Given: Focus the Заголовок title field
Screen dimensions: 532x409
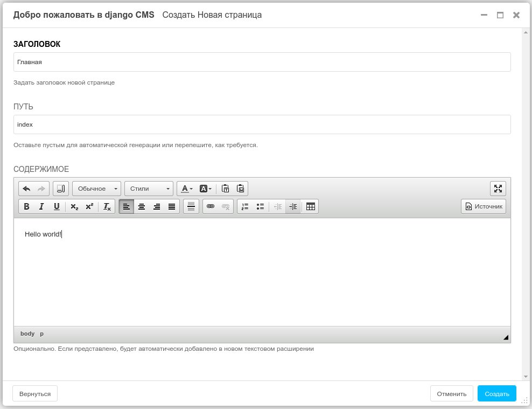Looking at the screenshot, I should click(x=262, y=62).
